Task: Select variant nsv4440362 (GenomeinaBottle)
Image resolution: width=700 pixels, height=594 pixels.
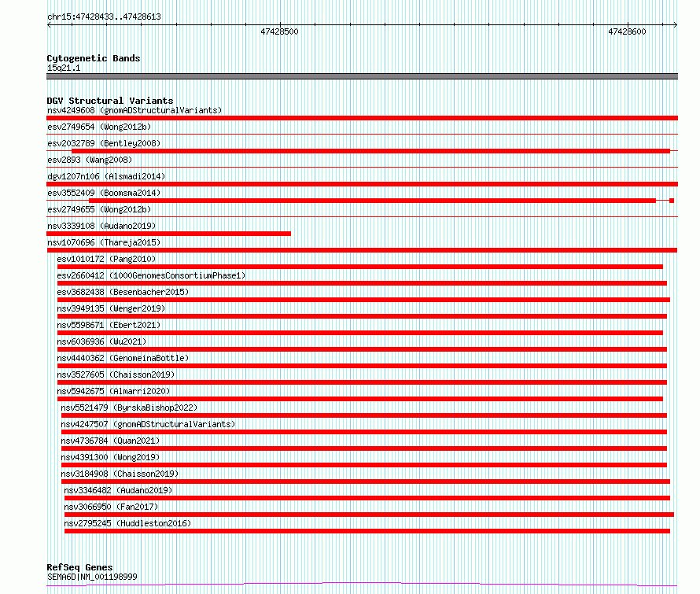Action: [x=123, y=358]
